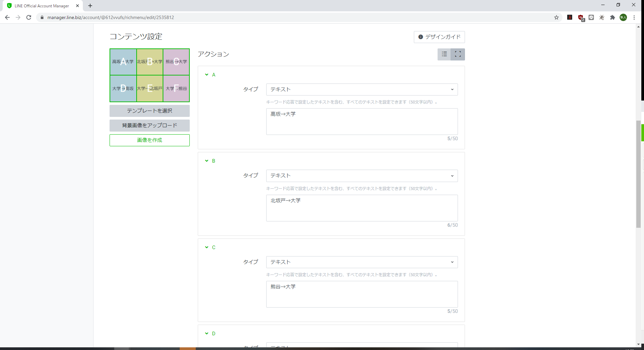The height and width of the screenshot is (350, 644).
Task: Collapse section C with its chevron
Action: [206, 247]
